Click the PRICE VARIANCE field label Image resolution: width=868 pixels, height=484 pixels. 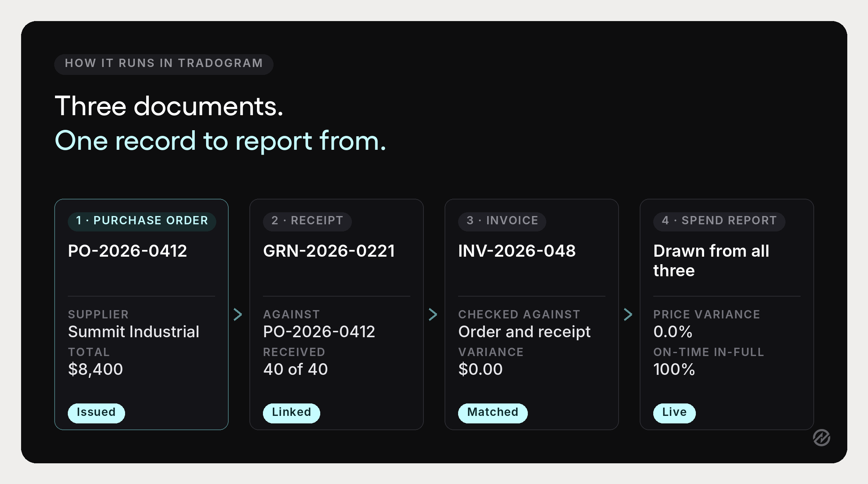[707, 315]
